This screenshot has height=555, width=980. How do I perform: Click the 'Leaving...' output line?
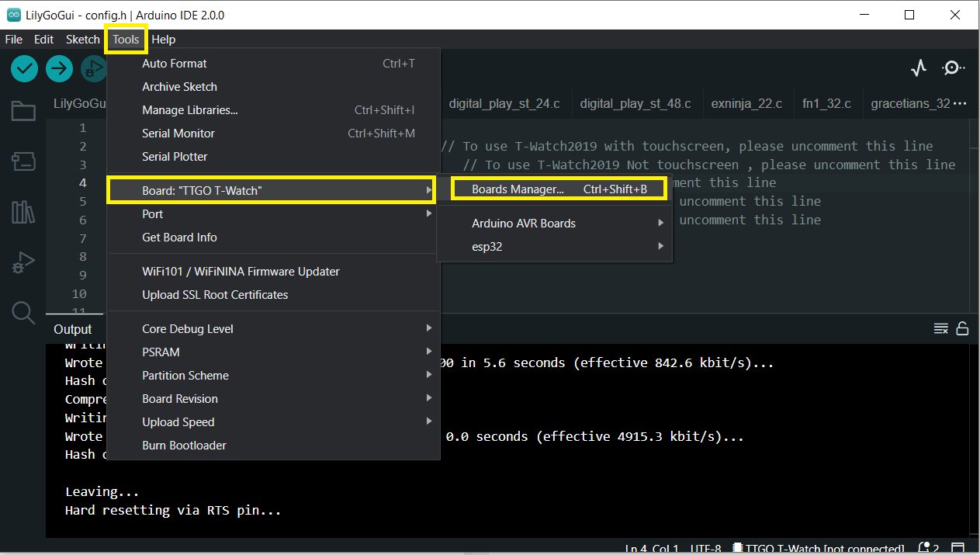[102, 491]
